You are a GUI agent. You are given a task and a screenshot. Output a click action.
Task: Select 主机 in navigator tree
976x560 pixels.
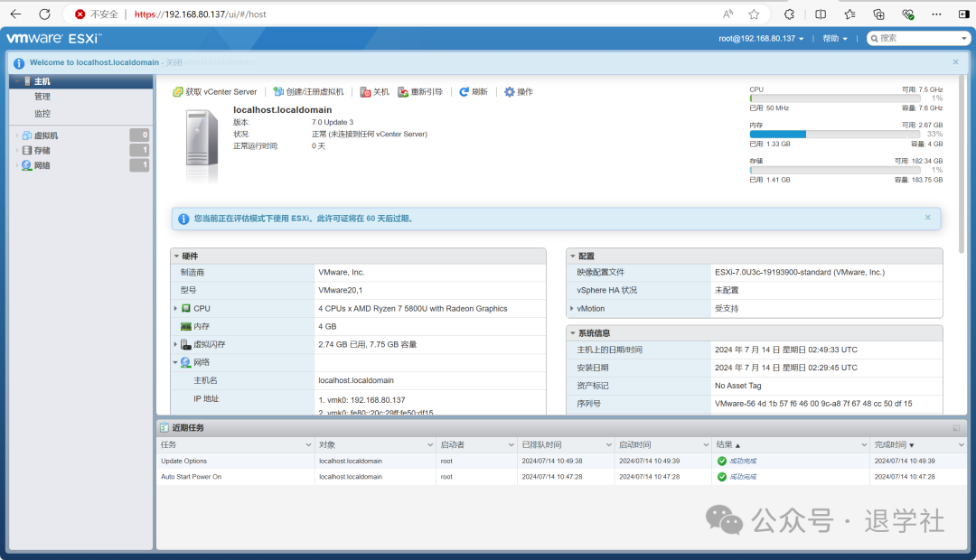coord(42,81)
